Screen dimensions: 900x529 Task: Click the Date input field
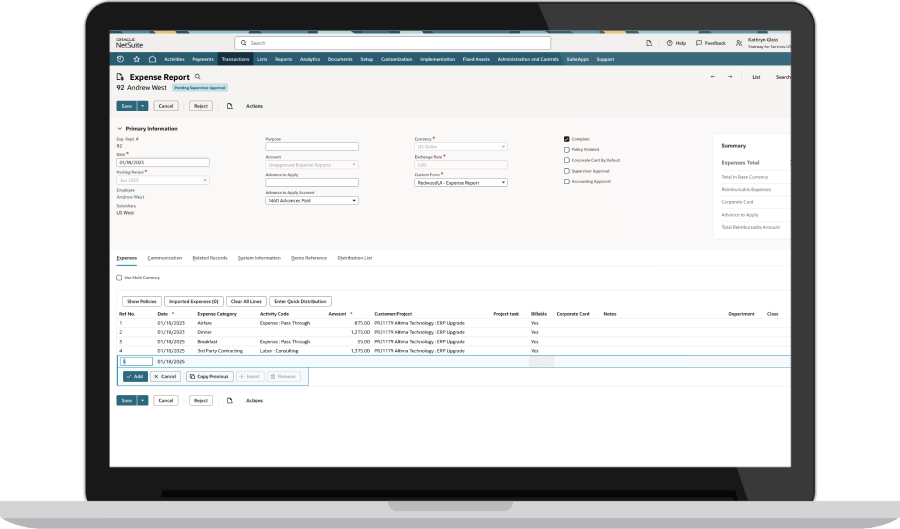click(x=163, y=162)
